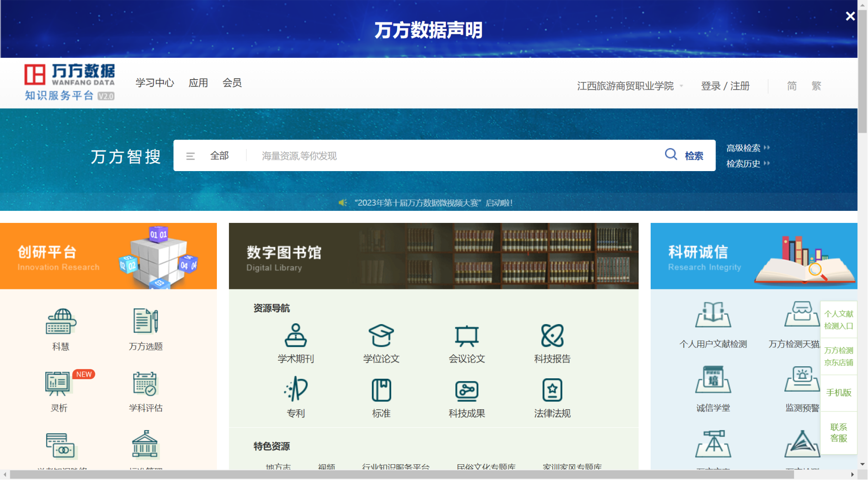Screen dimensions: 868x480
Task: Open the 灵析 presentation board icon
Action: tap(58, 383)
